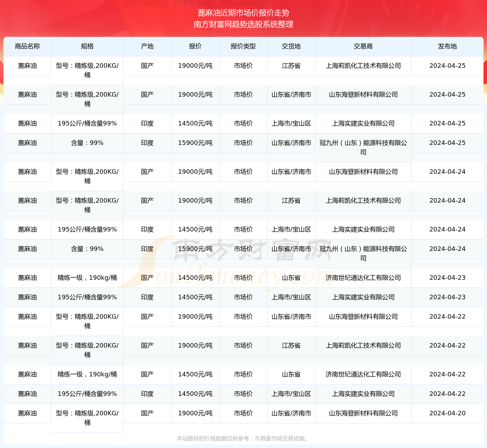Click the 报价类型 column header
Viewport: 487px width, 448px height.
tap(243, 46)
